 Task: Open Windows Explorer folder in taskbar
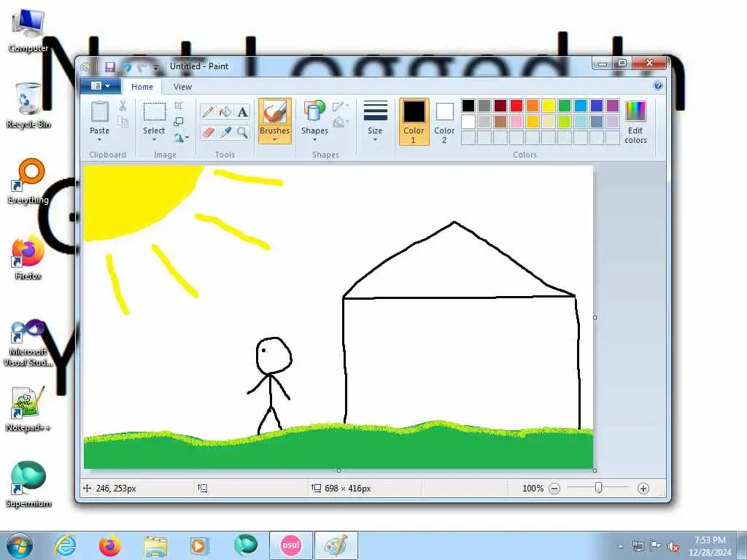[x=155, y=545]
